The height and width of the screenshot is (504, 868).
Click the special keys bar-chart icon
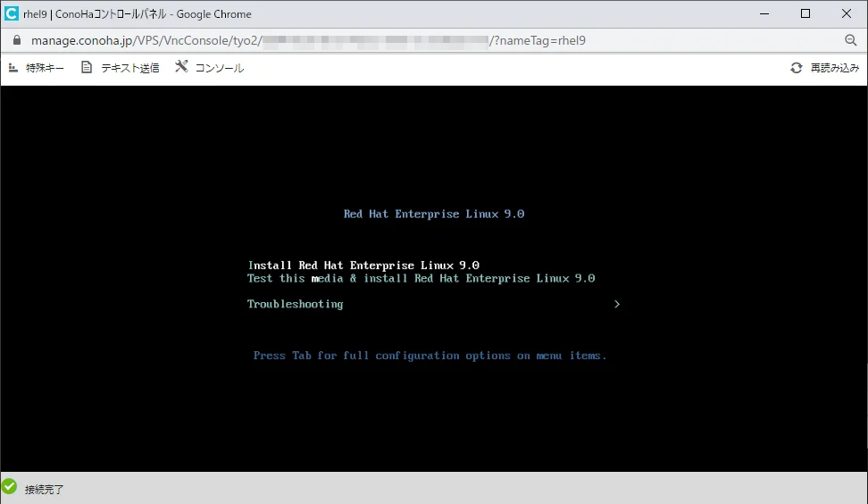click(13, 68)
